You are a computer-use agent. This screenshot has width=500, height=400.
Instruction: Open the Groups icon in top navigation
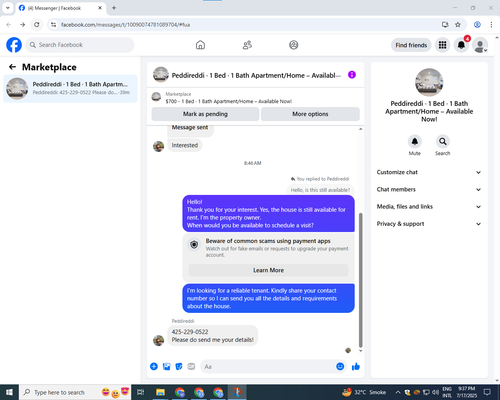pyautogui.click(x=294, y=45)
